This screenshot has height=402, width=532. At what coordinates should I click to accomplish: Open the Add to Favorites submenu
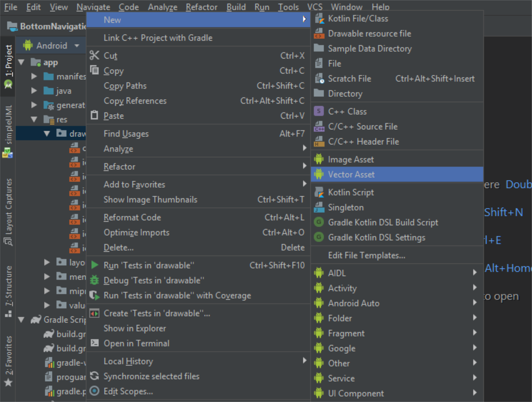point(198,184)
